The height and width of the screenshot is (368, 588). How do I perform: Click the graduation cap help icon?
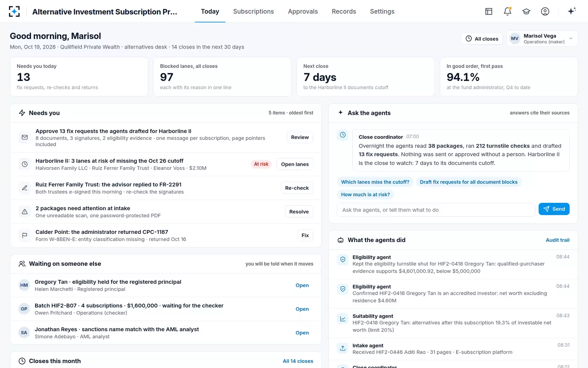[526, 11]
